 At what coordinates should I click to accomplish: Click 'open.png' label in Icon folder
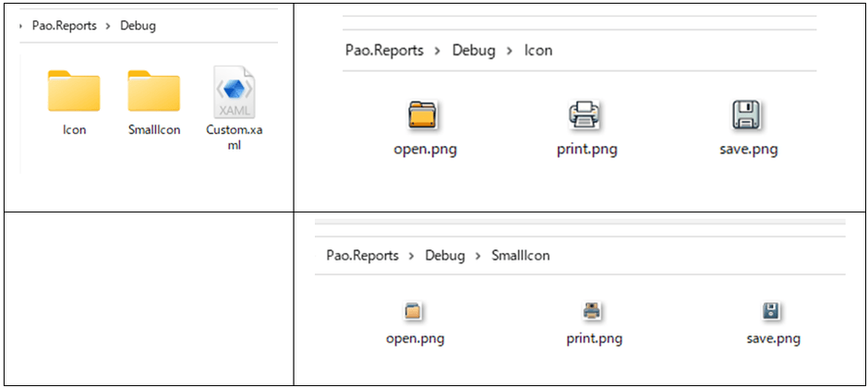(426, 150)
